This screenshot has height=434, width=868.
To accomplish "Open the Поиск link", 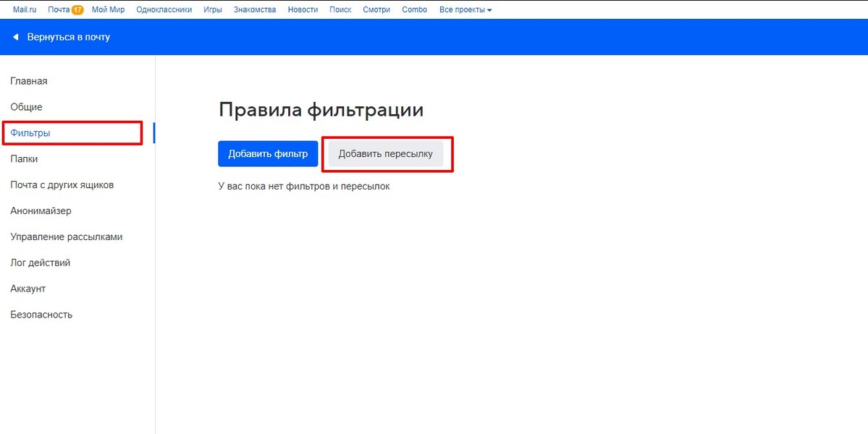I will (340, 10).
